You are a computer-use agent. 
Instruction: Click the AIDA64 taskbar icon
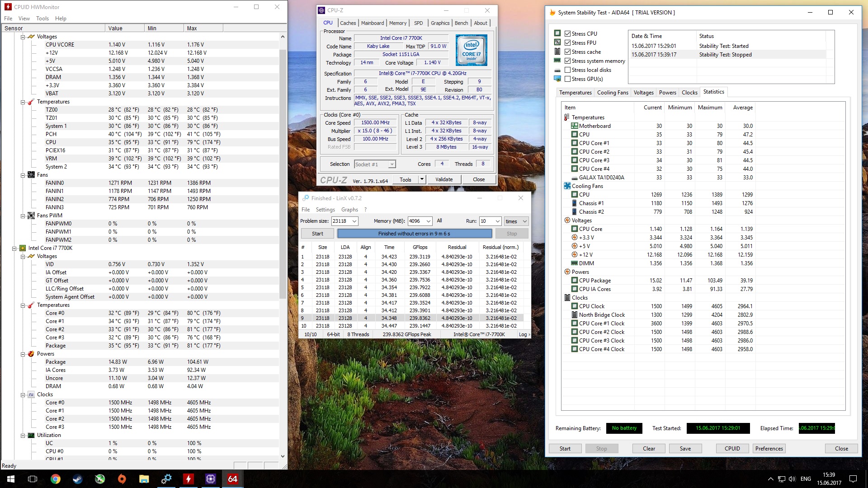232,479
